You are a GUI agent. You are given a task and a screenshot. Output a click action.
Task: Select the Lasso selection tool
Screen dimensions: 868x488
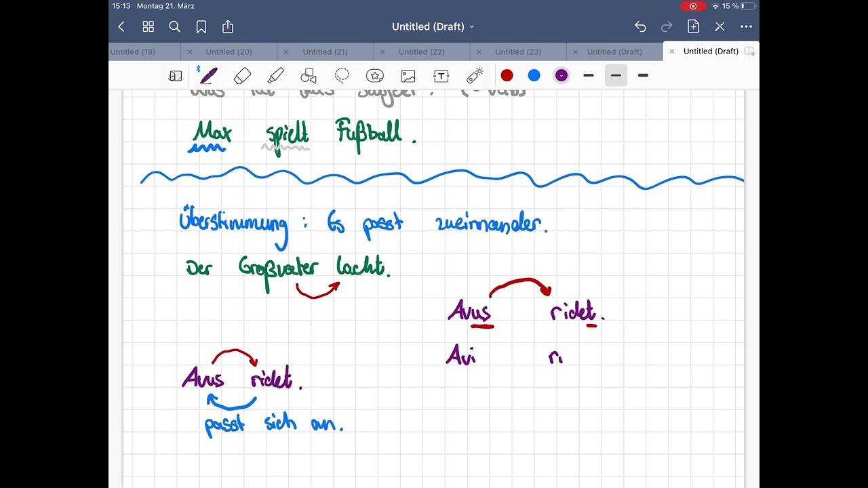click(342, 75)
